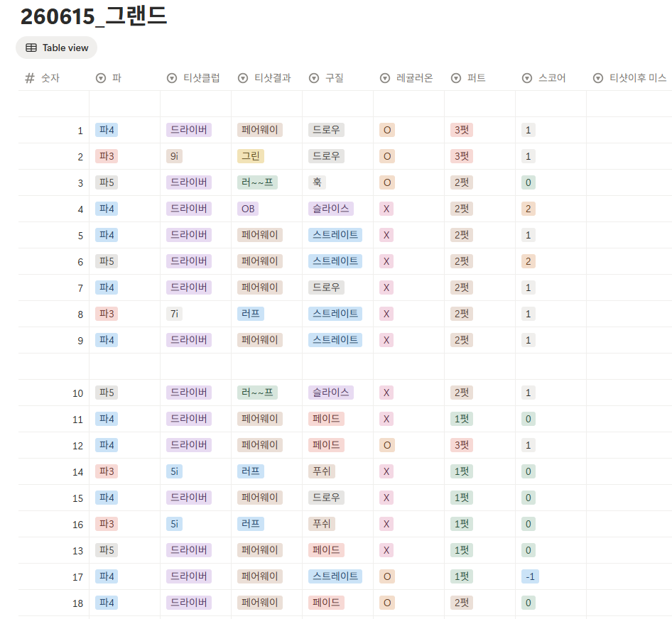Click the 7i club tag in row 8
The width and height of the screenshot is (672, 619).
coord(175,314)
